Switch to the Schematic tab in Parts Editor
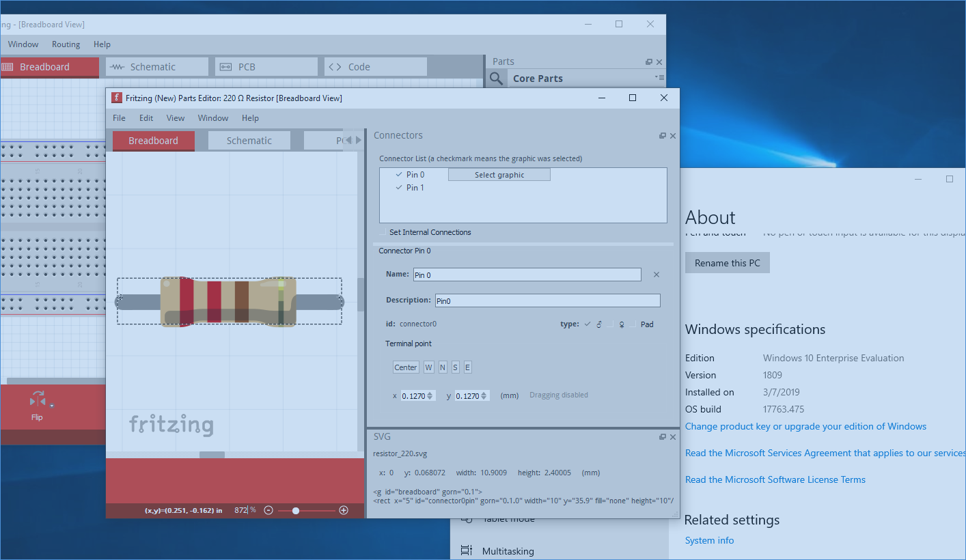The height and width of the screenshot is (560, 966). click(x=249, y=139)
